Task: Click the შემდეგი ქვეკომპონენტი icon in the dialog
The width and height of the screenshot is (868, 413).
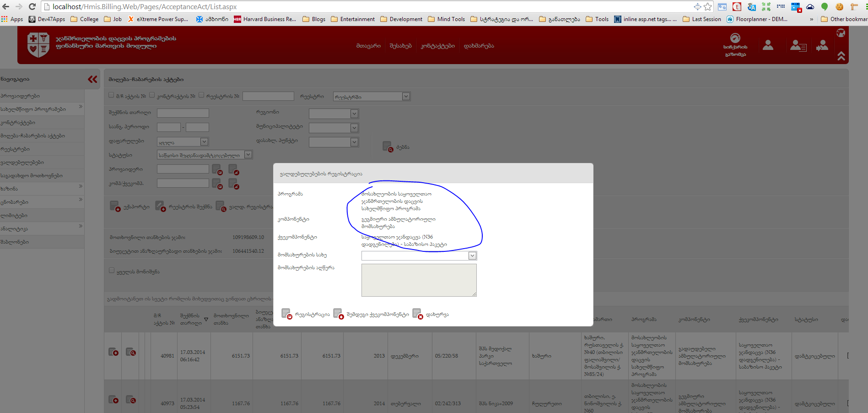Action: point(338,314)
